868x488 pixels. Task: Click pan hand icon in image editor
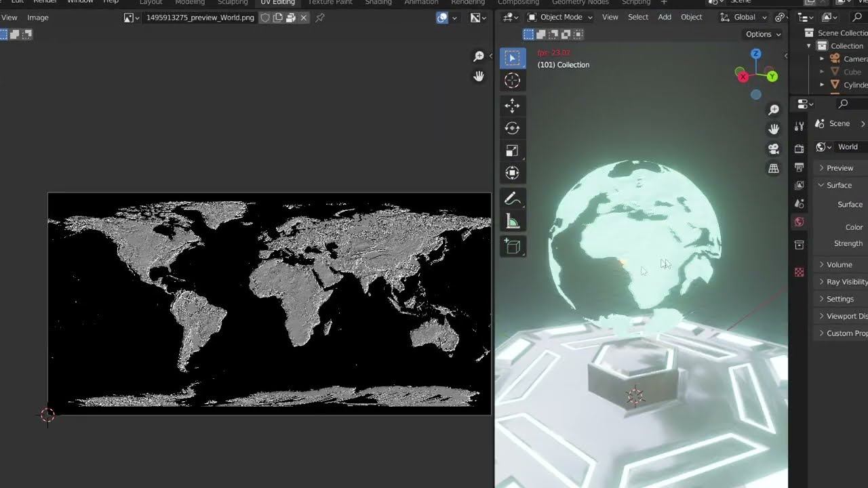coord(479,76)
